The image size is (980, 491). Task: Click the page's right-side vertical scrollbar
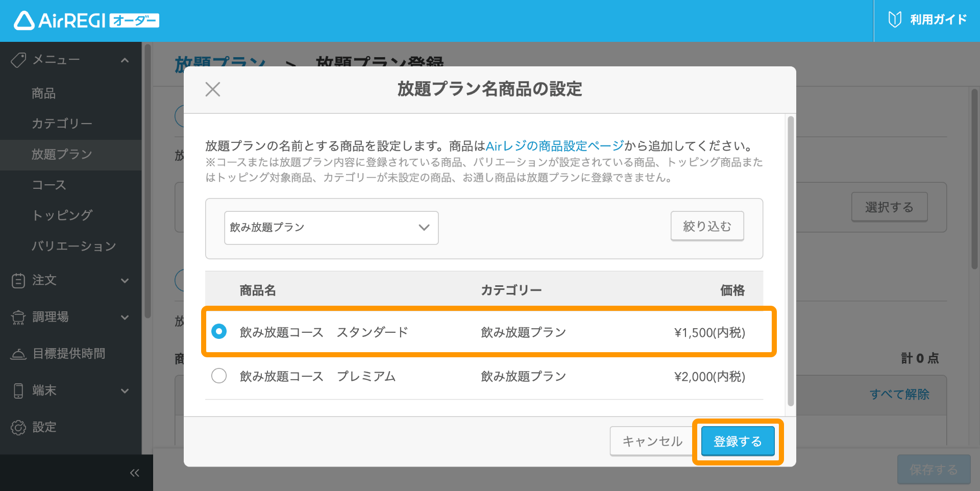click(974, 179)
